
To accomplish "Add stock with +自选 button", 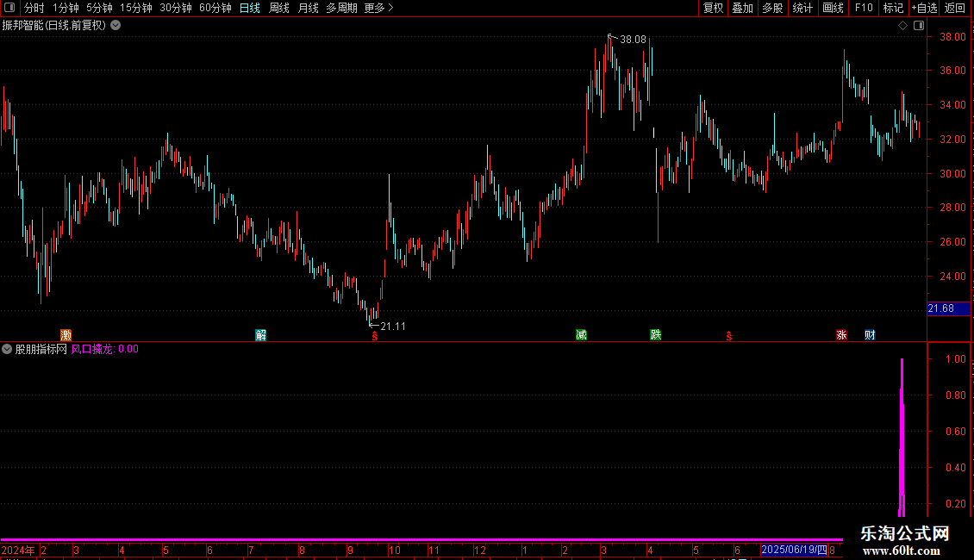I will 924,8.
